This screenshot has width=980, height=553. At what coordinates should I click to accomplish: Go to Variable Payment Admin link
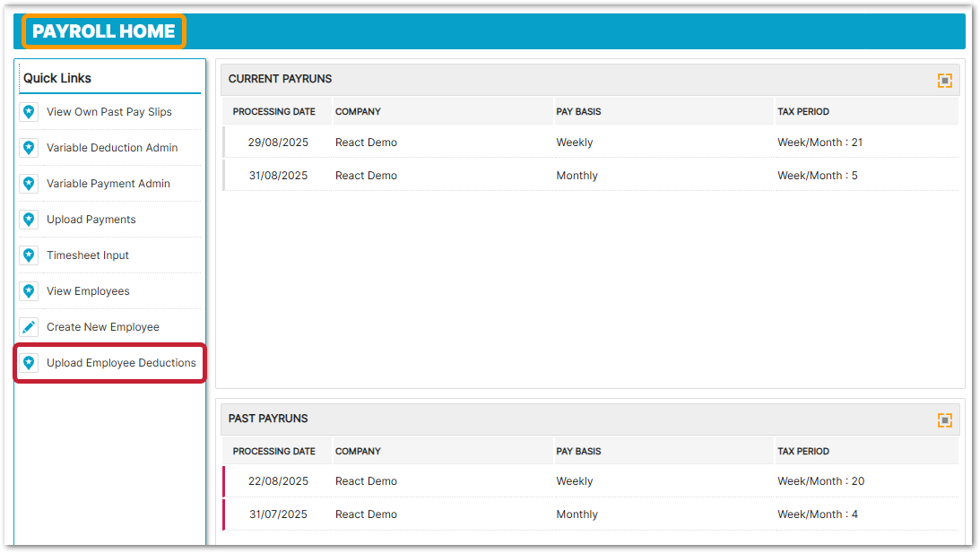(108, 184)
